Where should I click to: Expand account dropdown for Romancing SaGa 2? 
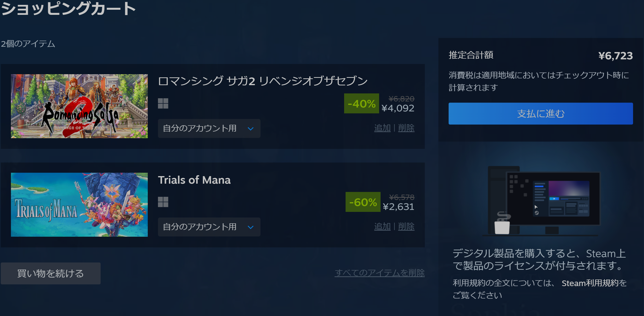coord(209,128)
